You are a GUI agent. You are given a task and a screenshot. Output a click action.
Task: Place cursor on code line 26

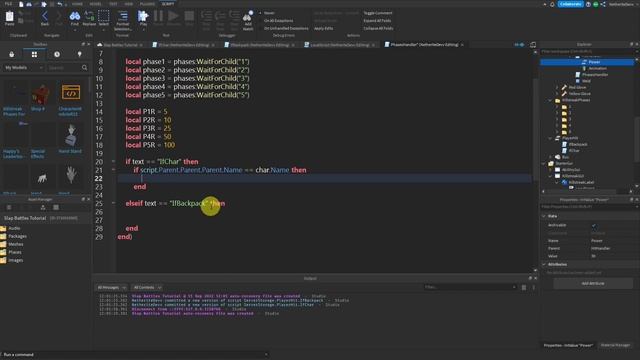[324, 212]
